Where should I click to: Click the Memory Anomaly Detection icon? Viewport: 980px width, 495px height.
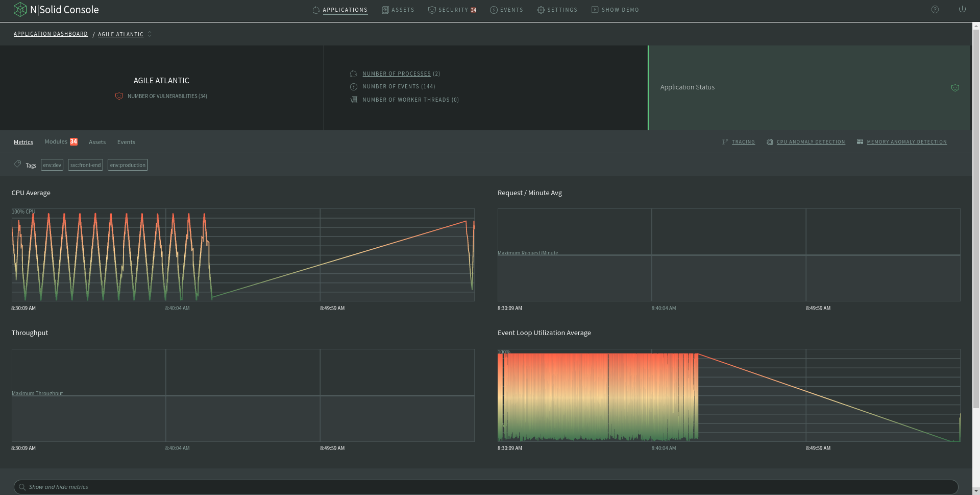click(860, 142)
